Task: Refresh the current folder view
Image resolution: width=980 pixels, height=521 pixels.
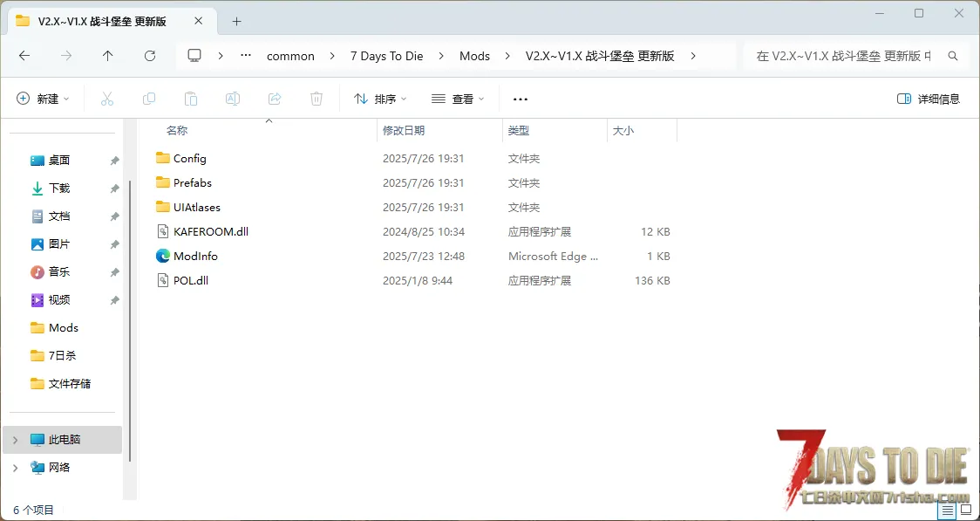Action: 150,56
